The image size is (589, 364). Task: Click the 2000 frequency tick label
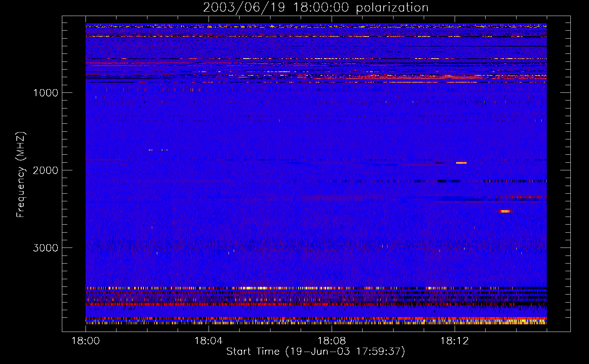click(46, 170)
